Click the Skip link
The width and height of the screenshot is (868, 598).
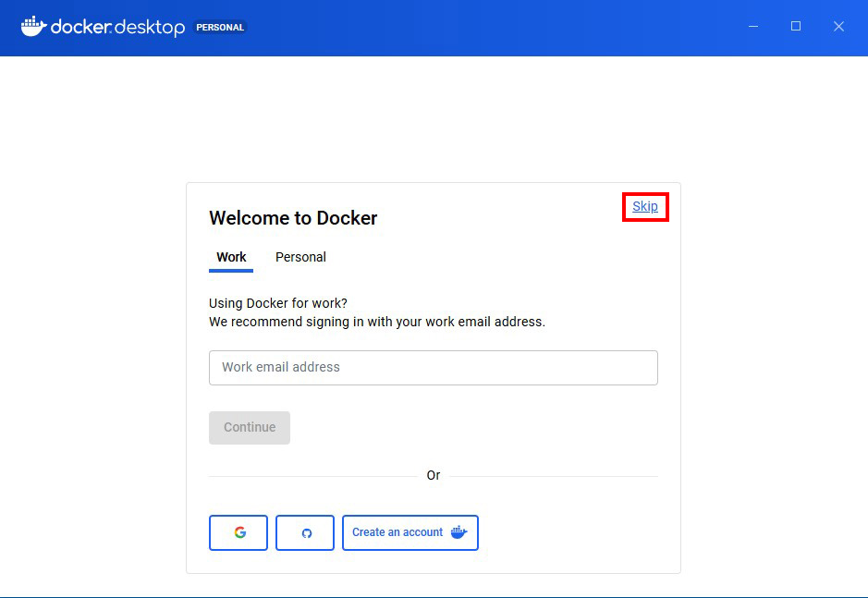644,206
